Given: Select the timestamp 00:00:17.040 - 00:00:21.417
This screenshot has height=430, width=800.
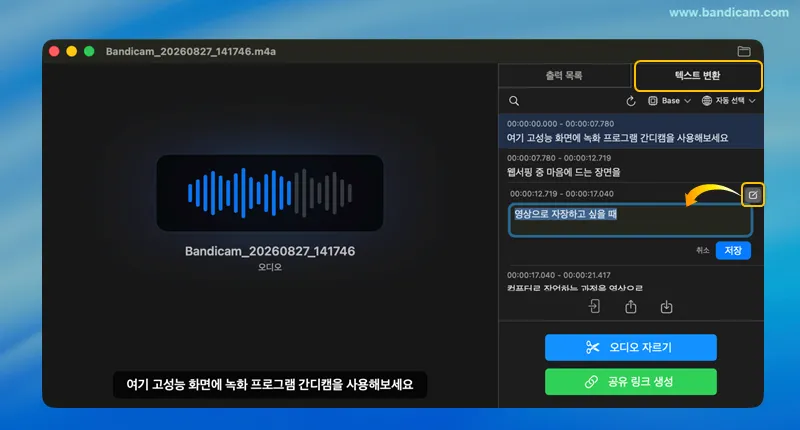Looking at the screenshot, I should pos(559,275).
